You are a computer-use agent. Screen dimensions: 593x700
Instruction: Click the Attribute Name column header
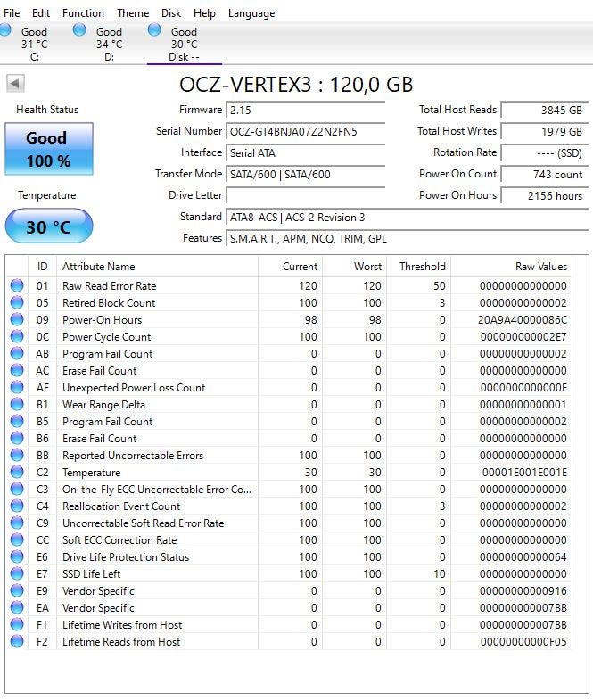[157, 267]
